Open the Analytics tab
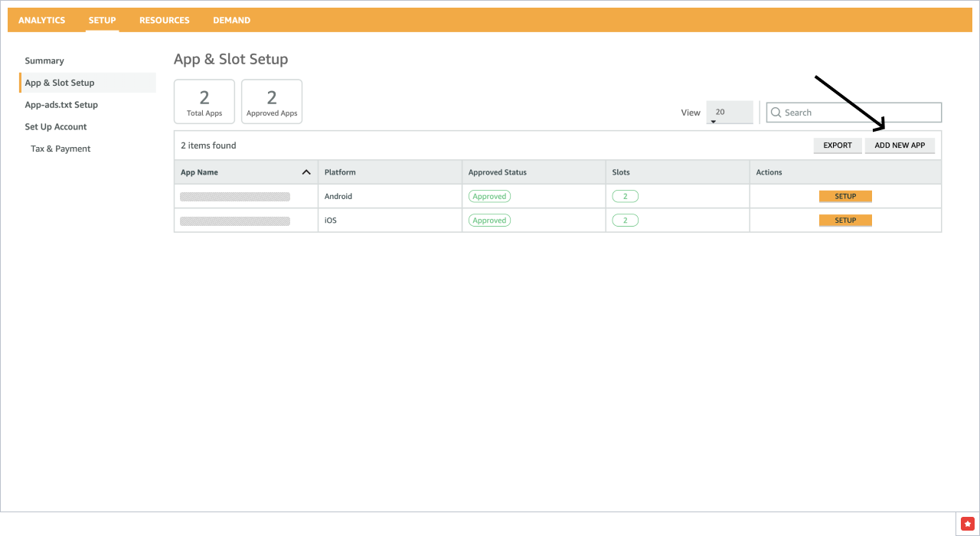 pyautogui.click(x=42, y=20)
